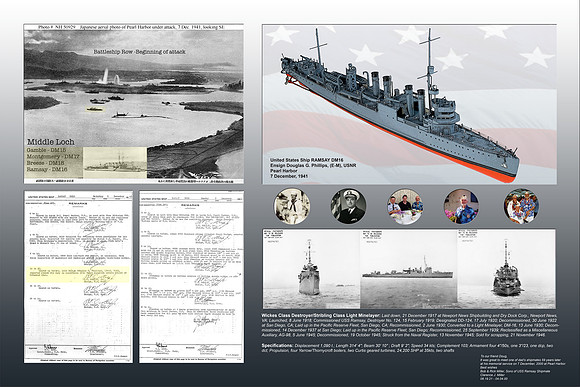Viewport: 580px width, 387px height.
Task: Select the 'Ramsay - DM16' list entry
Action: pos(47,169)
